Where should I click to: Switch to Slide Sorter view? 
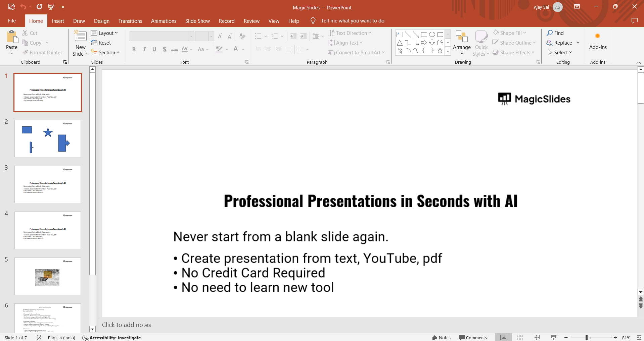tap(520, 338)
